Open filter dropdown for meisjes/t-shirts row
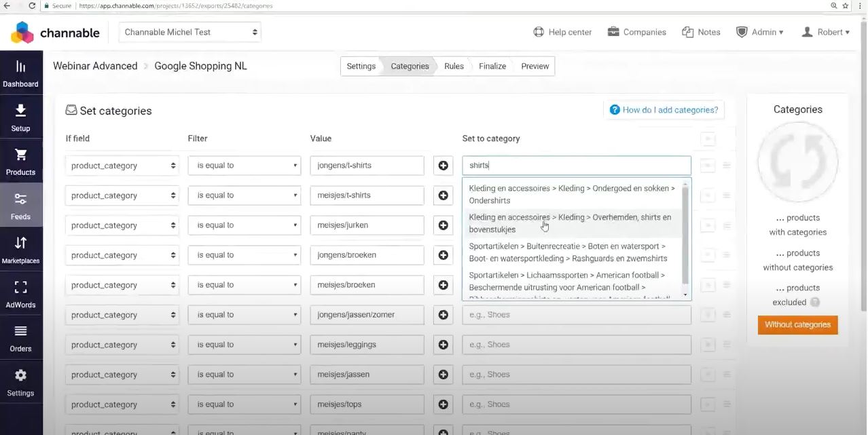The width and height of the screenshot is (868, 435). (x=245, y=195)
